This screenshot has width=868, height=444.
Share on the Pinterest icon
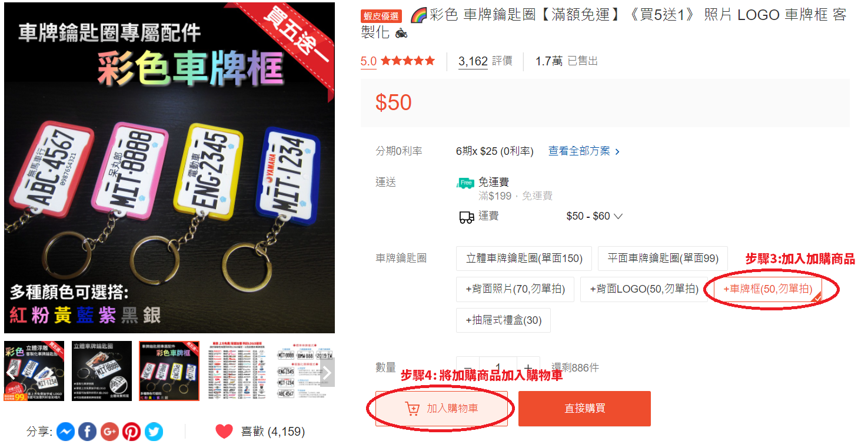[x=132, y=432]
